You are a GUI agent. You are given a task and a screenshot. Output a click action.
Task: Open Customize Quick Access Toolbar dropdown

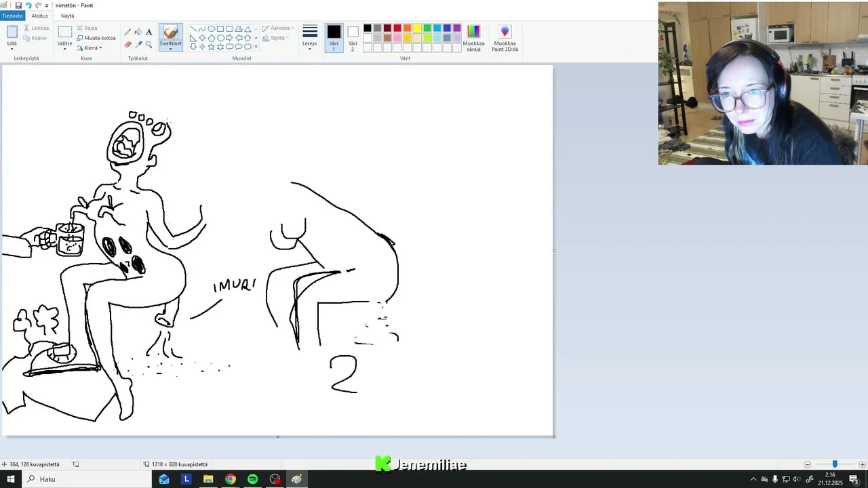coord(47,5)
